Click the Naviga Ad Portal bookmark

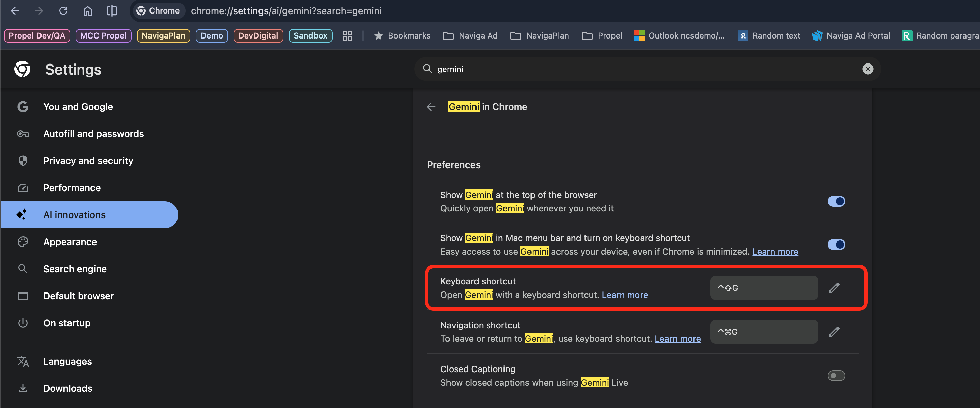point(851,36)
